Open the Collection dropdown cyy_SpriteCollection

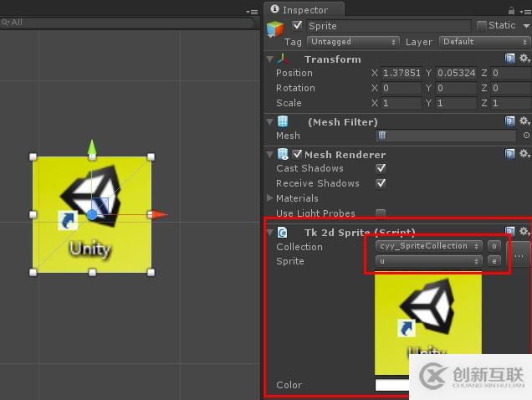429,246
